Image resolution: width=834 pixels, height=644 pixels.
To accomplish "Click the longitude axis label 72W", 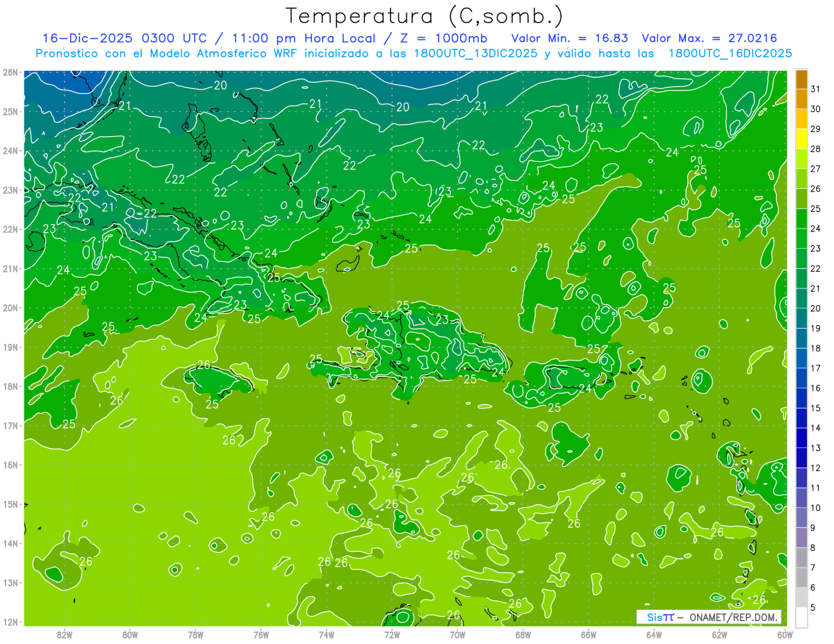I will (392, 634).
